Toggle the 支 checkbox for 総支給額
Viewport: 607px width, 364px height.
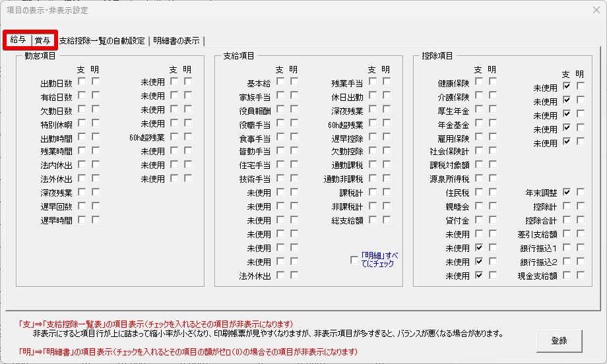(373, 220)
